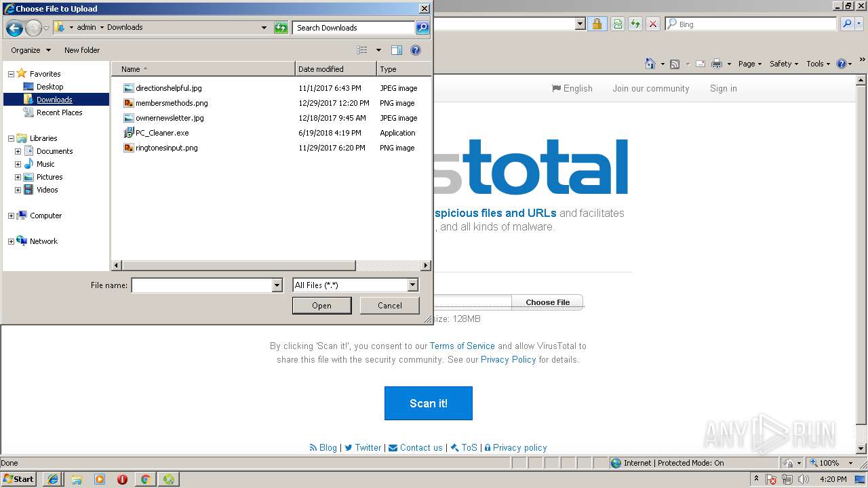Click the Start button

tap(19, 479)
